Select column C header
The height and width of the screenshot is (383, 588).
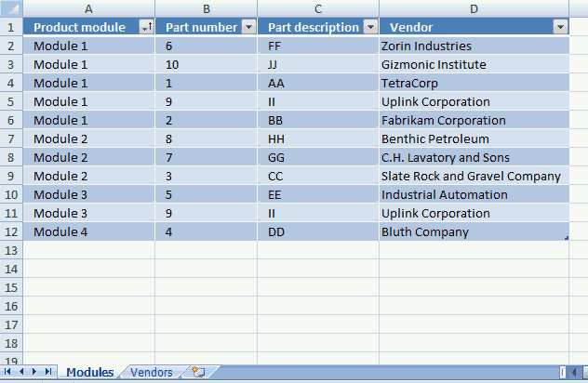318,8
